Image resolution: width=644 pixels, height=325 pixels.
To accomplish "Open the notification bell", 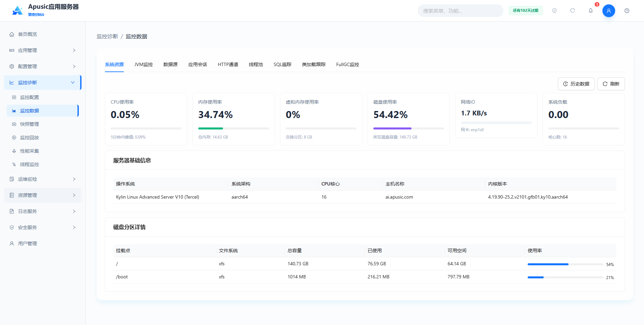I will click(x=591, y=11).
